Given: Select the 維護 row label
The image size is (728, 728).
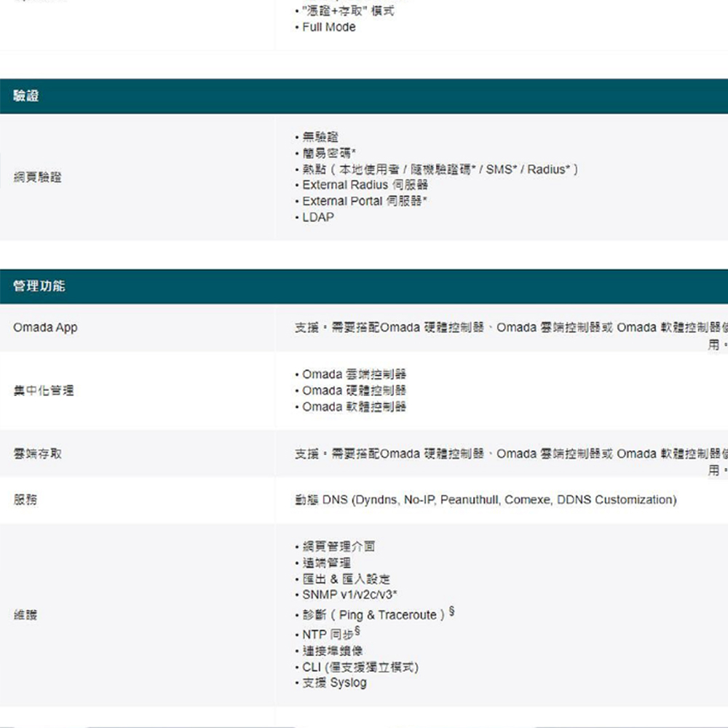Looking at the screenshot, I should (25, 615).
